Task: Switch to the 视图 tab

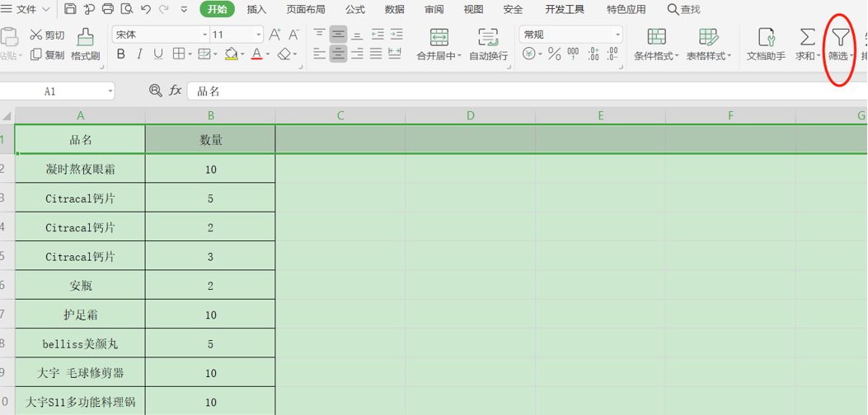Action: 473,9
